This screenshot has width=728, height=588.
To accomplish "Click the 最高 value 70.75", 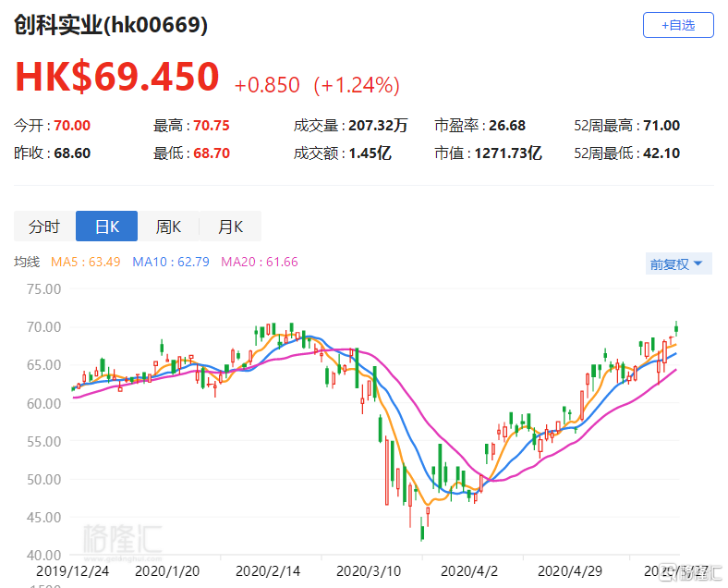I will (x=212, y=126).
